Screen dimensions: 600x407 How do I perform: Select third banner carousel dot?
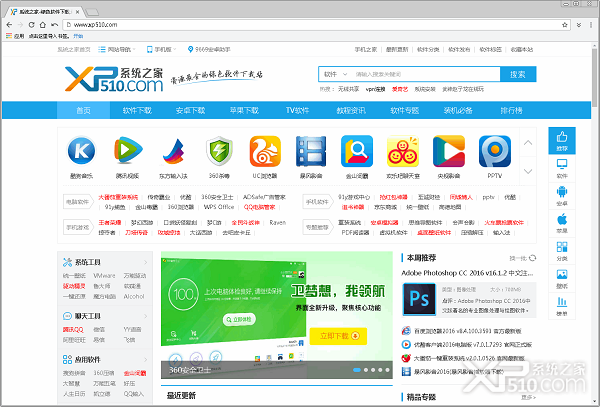373,370
